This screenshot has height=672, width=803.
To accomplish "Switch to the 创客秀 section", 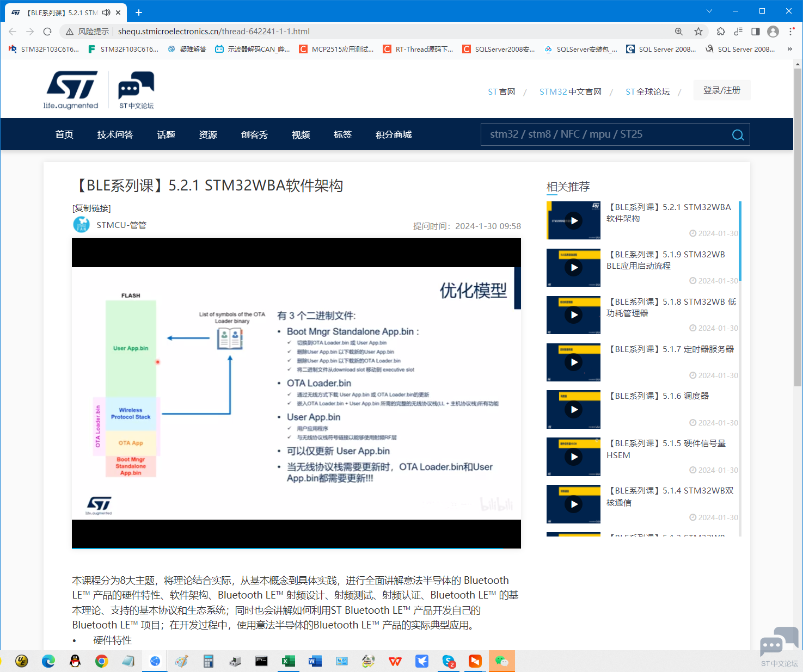I will pyautogui.click(x=254, y=134).
